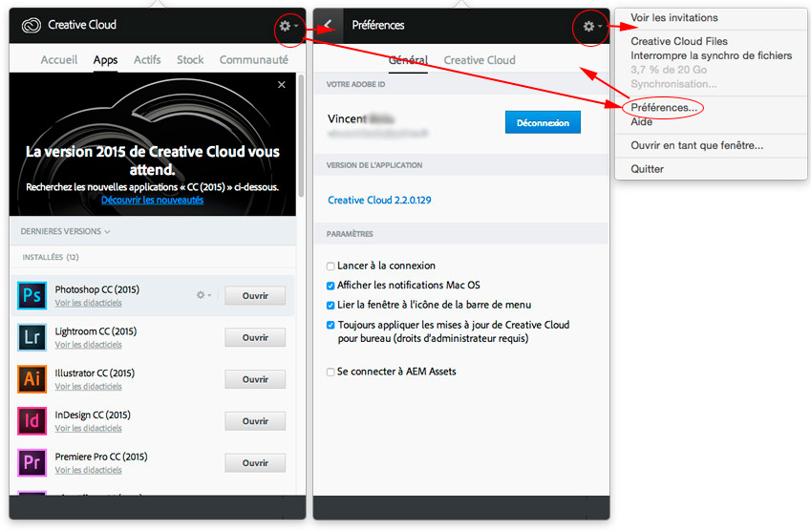
Task: Choose Voir les invitations menu item
Action: (674, 17)
